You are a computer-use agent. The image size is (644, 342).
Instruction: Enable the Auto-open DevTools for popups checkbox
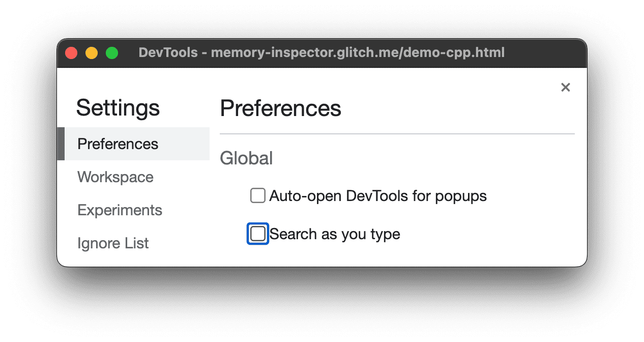click(257, 195)
